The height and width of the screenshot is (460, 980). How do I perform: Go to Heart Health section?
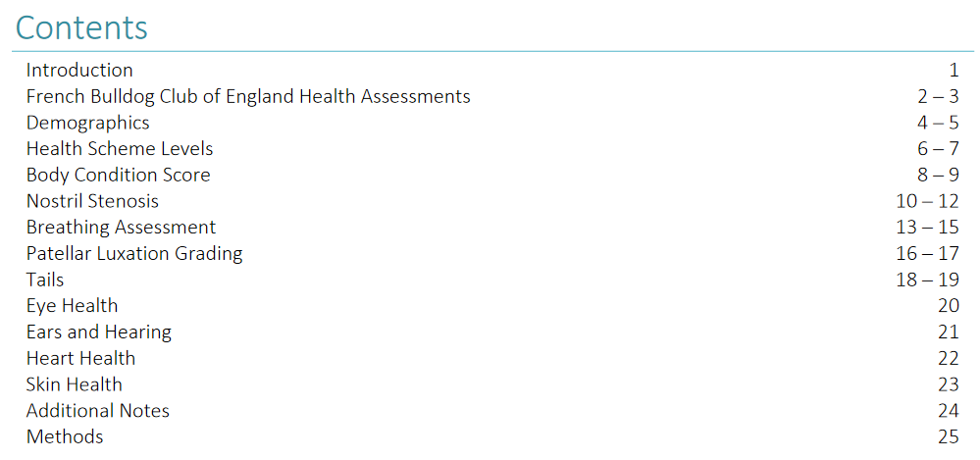(80, 358)
